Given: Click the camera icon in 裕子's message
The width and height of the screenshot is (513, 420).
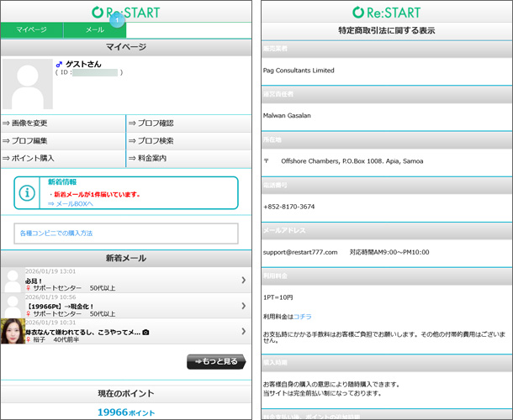Looking at the screenshot, I should click(x=145, y=332).
